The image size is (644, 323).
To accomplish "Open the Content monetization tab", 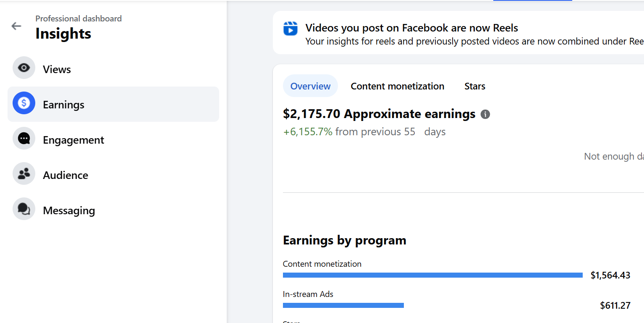I will click(x=397, y=86).
